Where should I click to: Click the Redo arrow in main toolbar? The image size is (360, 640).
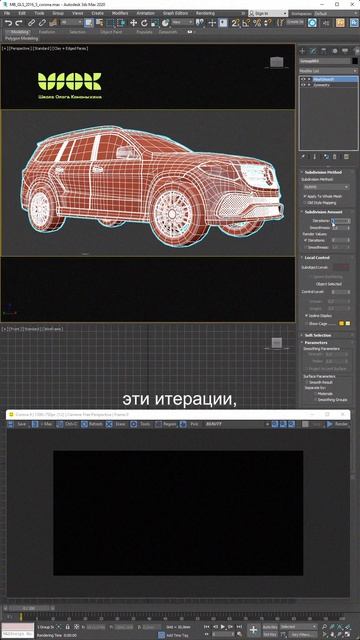[18, 23]
